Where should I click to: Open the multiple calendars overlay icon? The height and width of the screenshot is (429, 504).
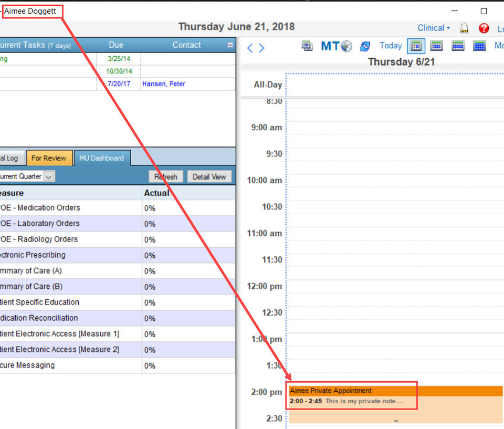307,46
